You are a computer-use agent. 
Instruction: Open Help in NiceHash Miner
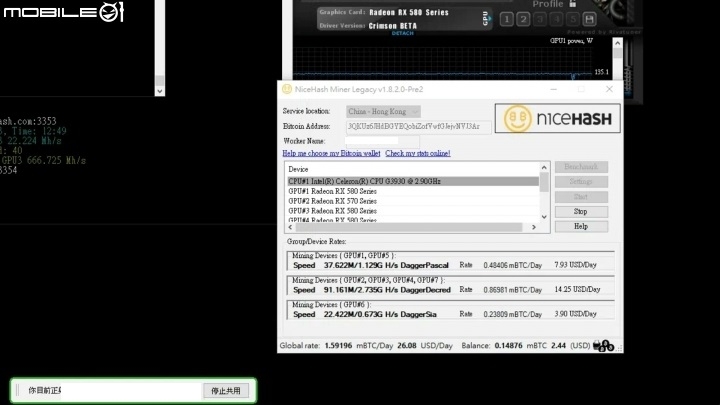tap(581, 226)
